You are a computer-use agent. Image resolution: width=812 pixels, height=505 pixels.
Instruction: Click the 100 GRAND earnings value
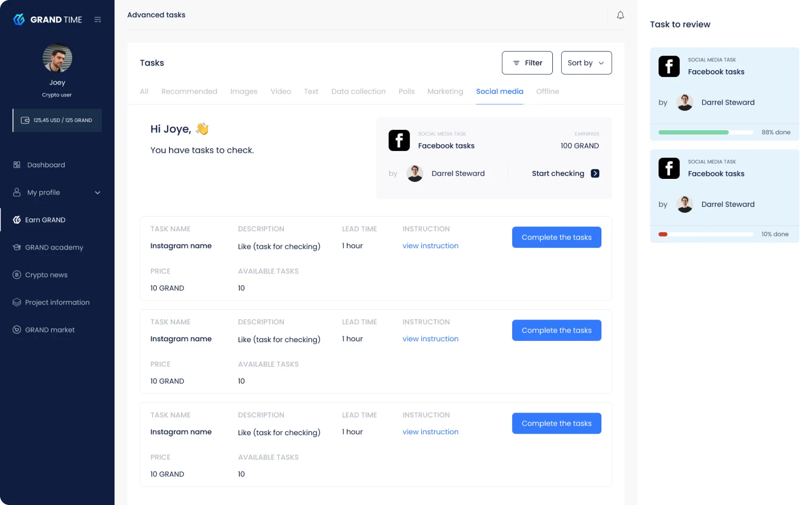(x=580, y=146)
